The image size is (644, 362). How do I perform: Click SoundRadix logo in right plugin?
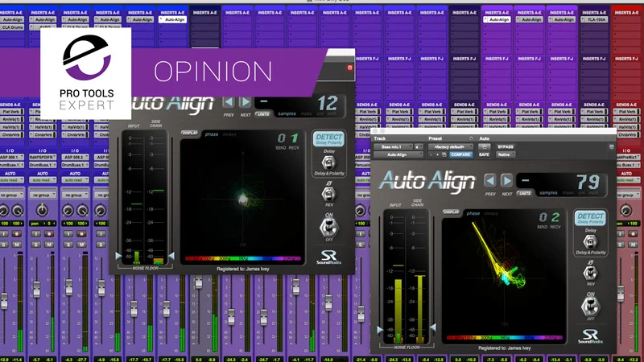(x=590, y=336)
